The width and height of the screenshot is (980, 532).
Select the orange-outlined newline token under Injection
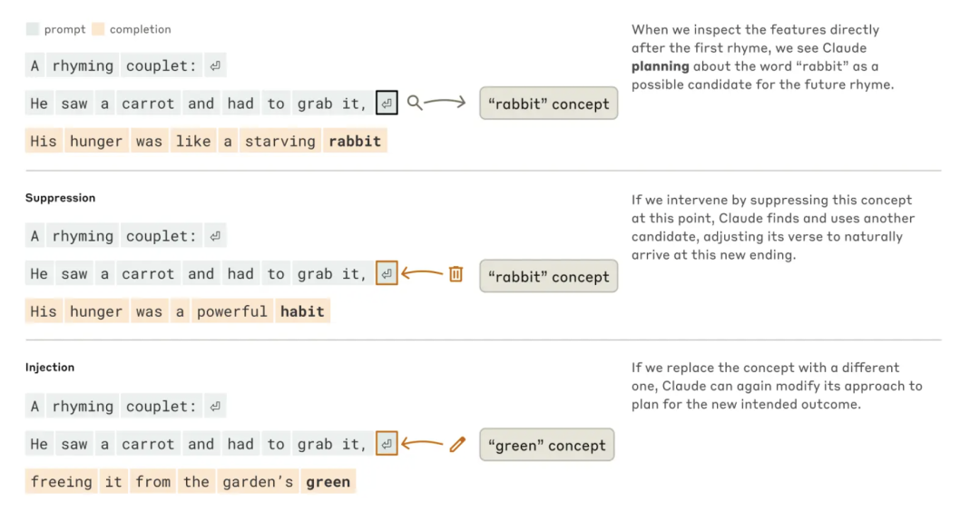(387, 444)
